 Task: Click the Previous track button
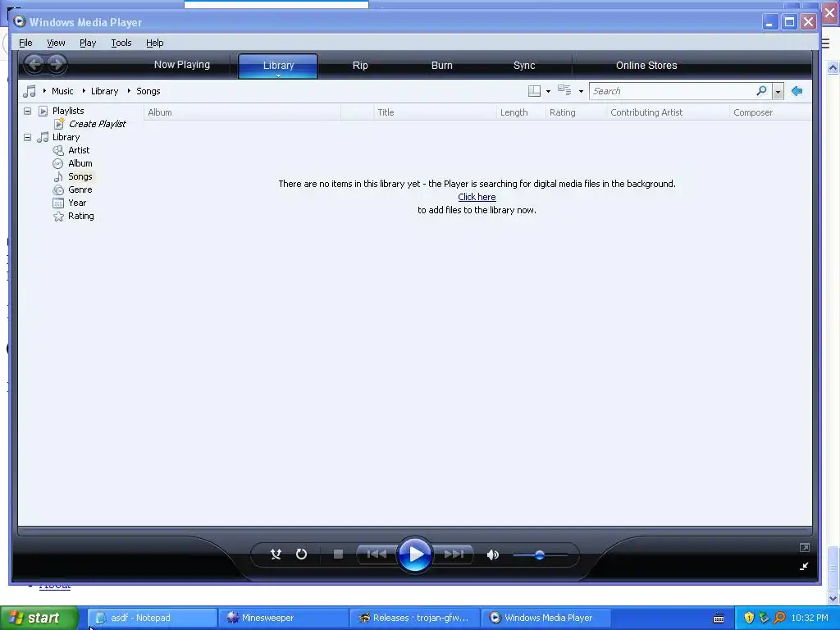tap(377, 554)
